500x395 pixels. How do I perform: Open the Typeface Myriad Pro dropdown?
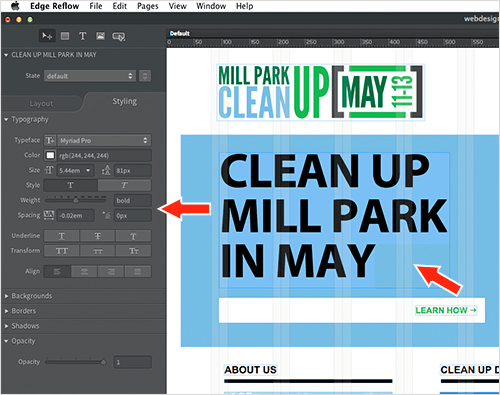(104, 141)
